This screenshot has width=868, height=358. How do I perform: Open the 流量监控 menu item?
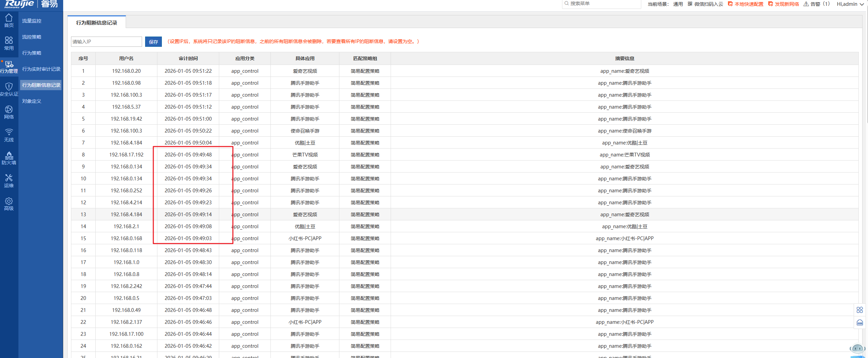point(32,21)
